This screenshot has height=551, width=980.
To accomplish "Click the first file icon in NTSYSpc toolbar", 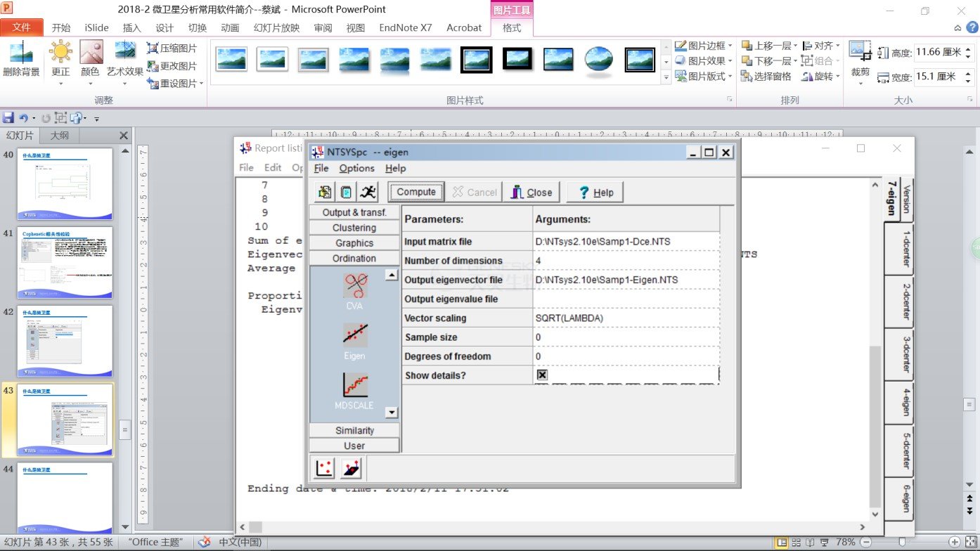I will tap(324, 192).
